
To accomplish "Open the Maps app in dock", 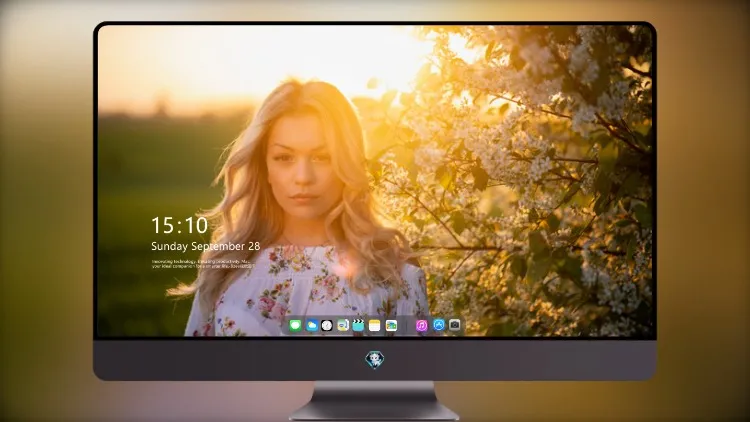I will [342, 325].
